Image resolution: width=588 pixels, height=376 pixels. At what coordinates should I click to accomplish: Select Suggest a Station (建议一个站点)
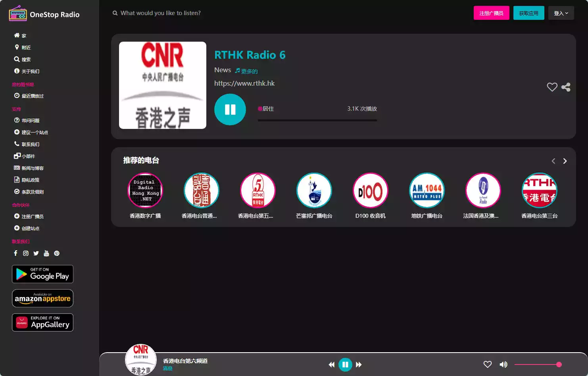(31, 132)
